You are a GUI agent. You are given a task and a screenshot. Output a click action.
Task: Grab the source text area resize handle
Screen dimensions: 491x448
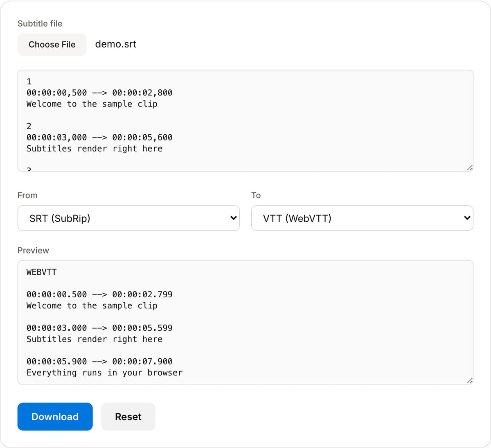(470, 167)
